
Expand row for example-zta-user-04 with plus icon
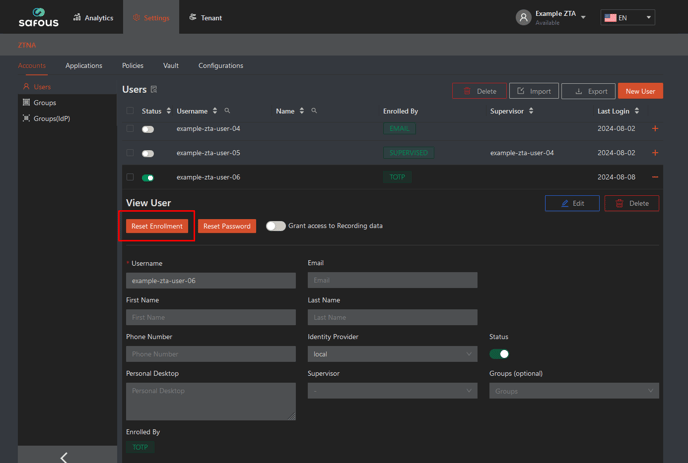(655, 129)
